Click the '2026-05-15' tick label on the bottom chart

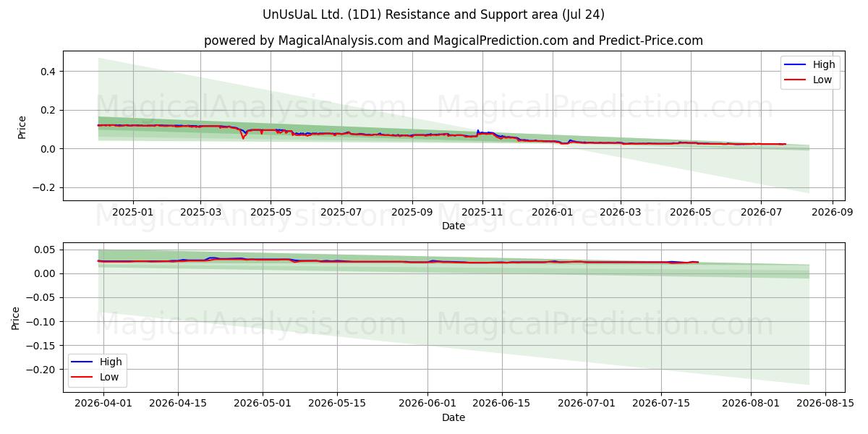pos(338,404)
